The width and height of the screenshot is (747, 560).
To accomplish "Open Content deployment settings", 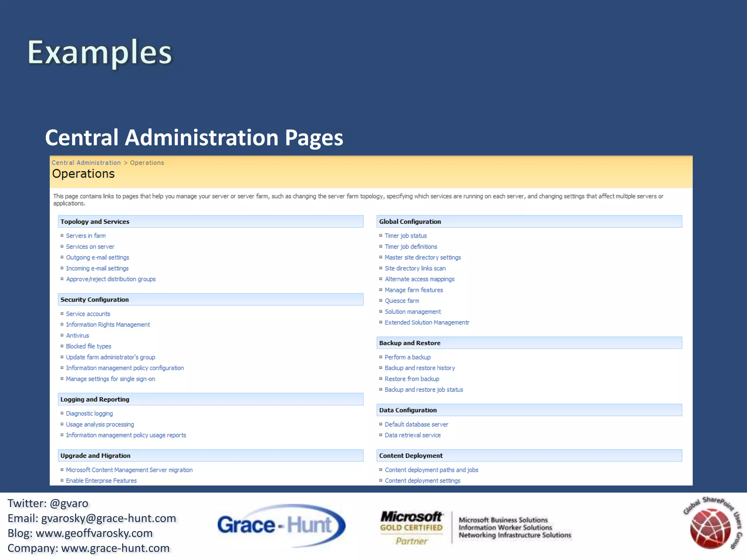I will pos(422,481).
